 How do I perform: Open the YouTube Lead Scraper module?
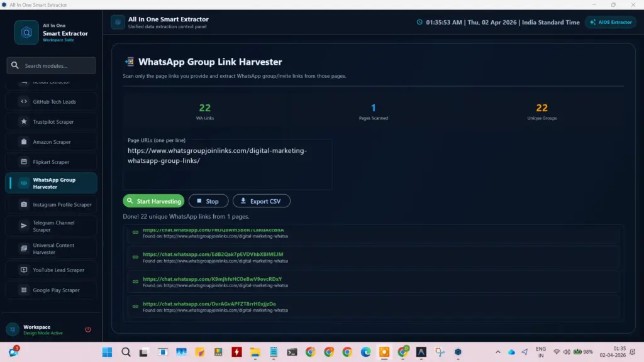52,270
